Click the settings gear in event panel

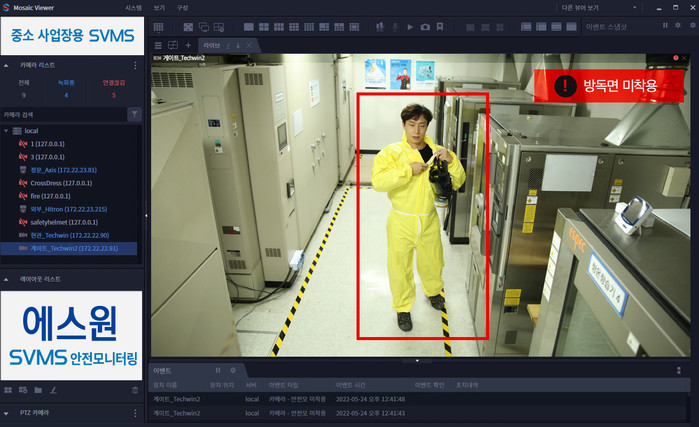pyautogui.click(x=233, y=370)
